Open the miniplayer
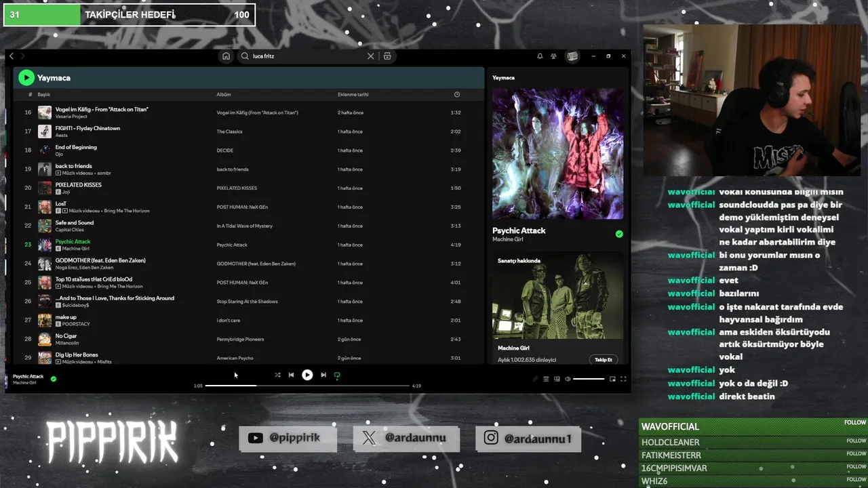This screenshot has width=868, height=488. tap(612, 379)
